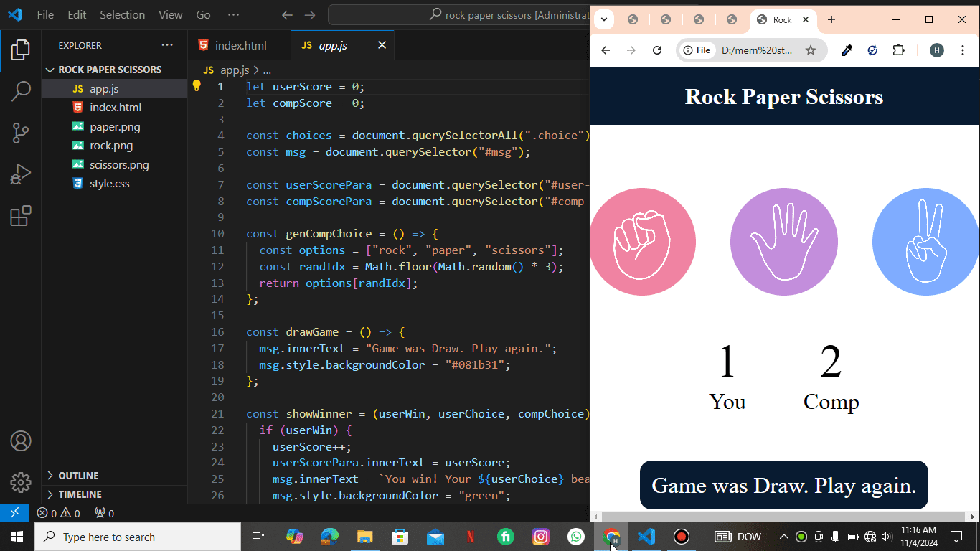Open the Run and Debug view
The width and height of the screenshot is (980, 551).
[21, 174]
